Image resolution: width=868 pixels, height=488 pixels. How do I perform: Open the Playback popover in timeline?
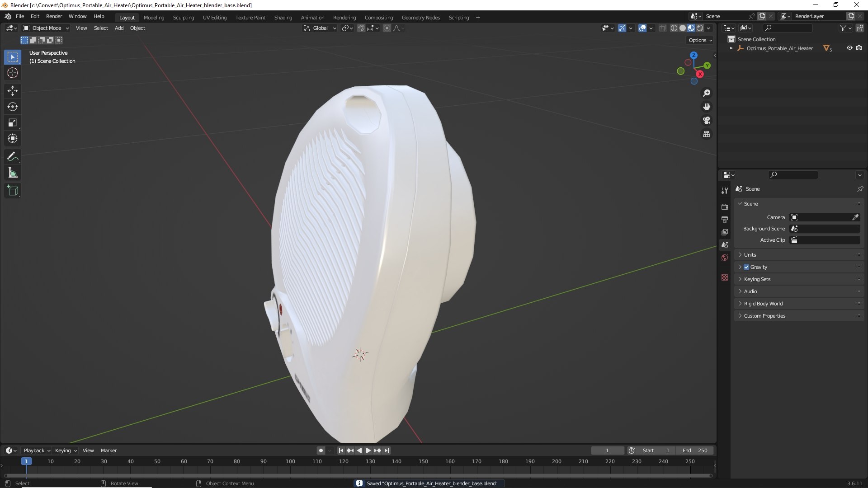(x=37, y=450)
